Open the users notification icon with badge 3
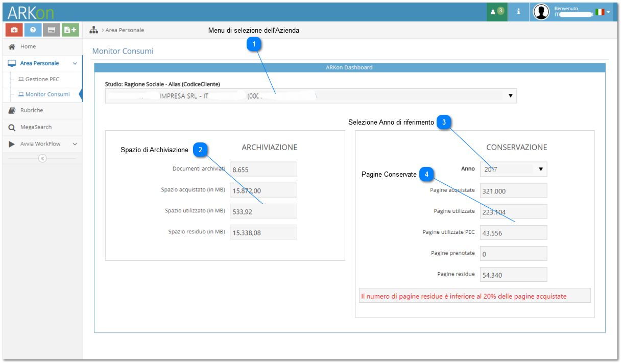This screenshot has height=364, width=622. (x=497, y=11)
